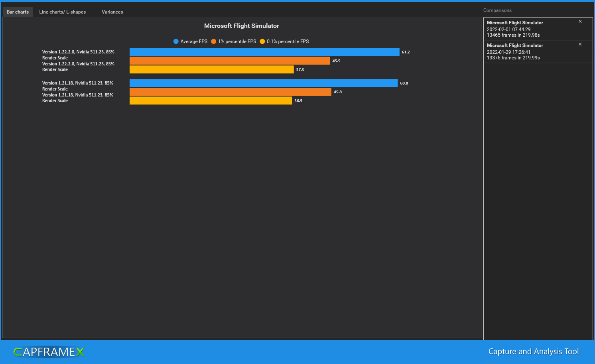Screen dimensions: 595x364
Task: Remove the 2022-01-29 comparison entry
Action: coord(580,44)
